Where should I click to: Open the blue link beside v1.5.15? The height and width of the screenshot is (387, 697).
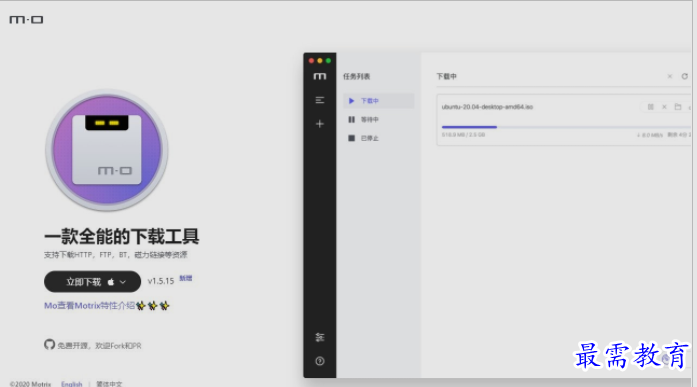coord(185,278)
